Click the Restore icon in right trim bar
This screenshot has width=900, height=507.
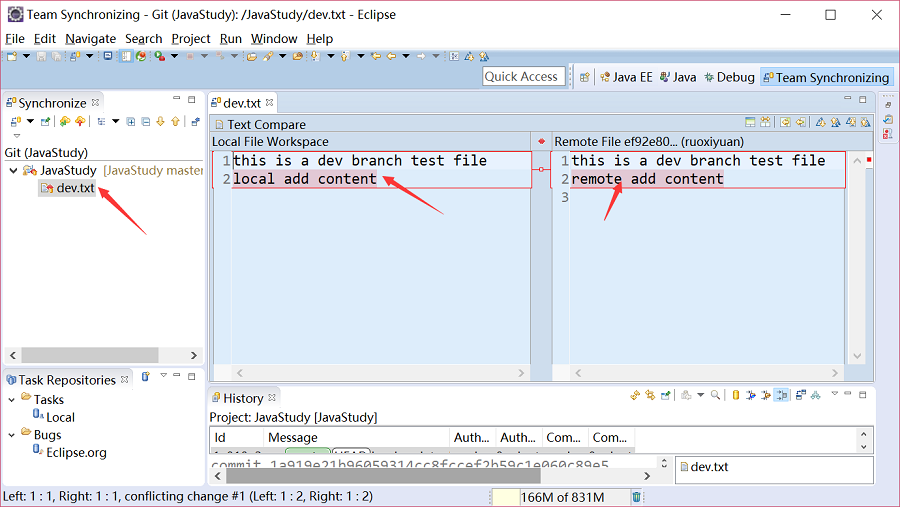(x=888, y=105)
